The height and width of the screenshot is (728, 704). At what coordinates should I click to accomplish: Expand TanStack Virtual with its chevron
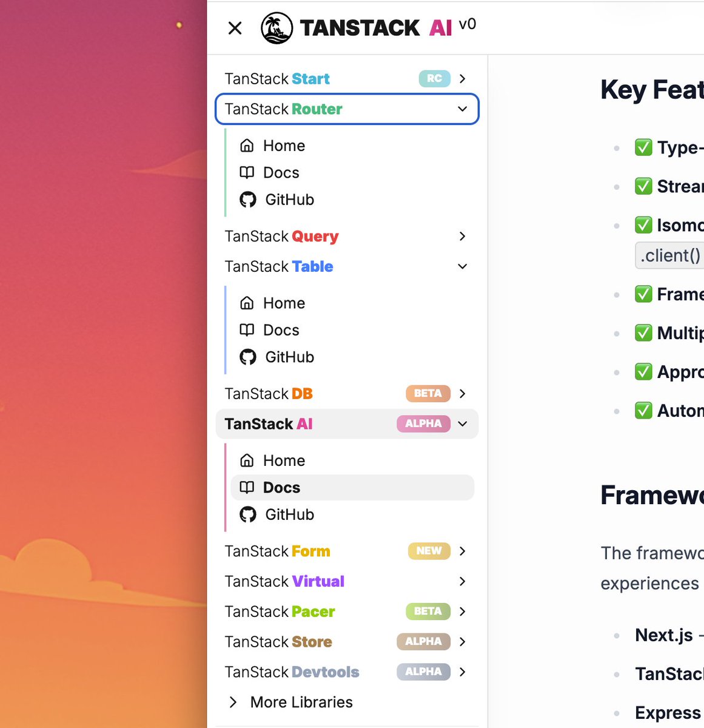(x=463, y=581)
